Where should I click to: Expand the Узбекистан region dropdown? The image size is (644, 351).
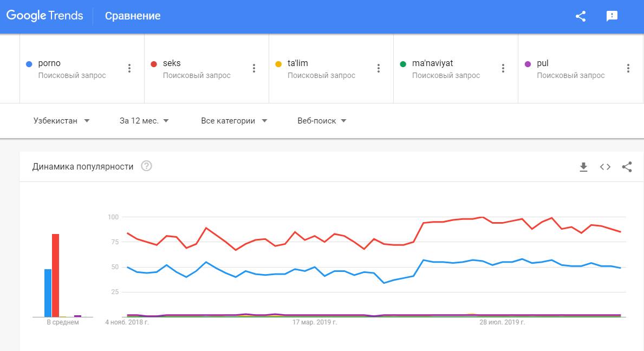pos(61,121)
